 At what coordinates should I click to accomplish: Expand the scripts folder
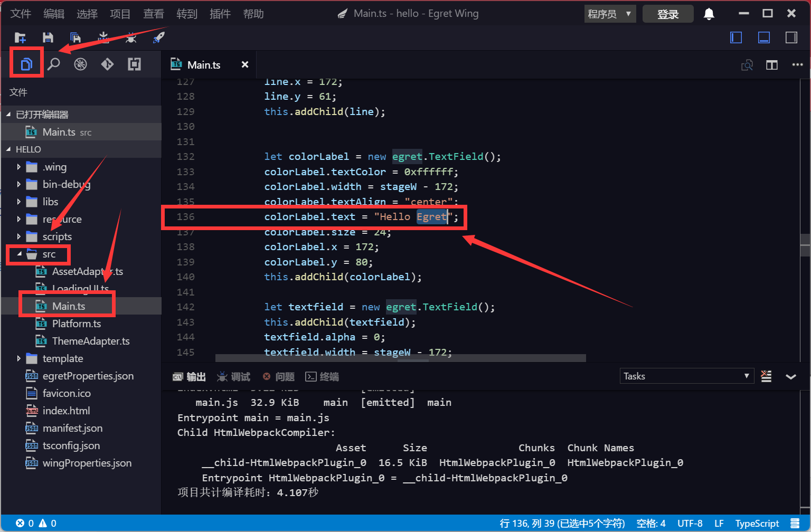point(18,236)
